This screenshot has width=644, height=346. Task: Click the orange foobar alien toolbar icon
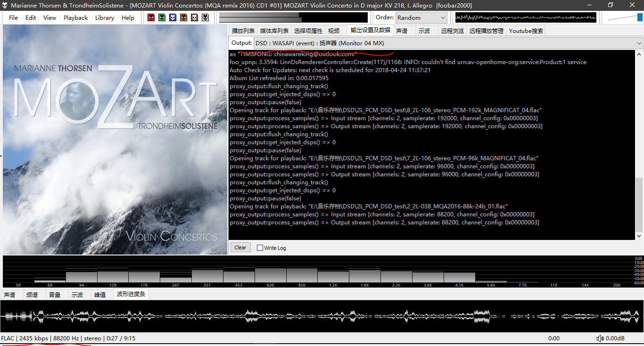pyautogui.click(x=183, y=17)
